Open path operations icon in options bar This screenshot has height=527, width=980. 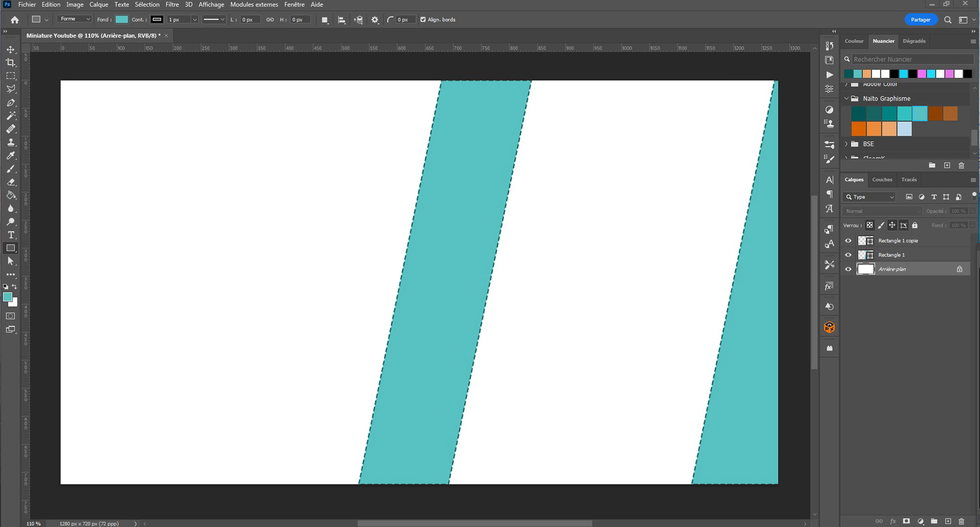pos(325,20)
